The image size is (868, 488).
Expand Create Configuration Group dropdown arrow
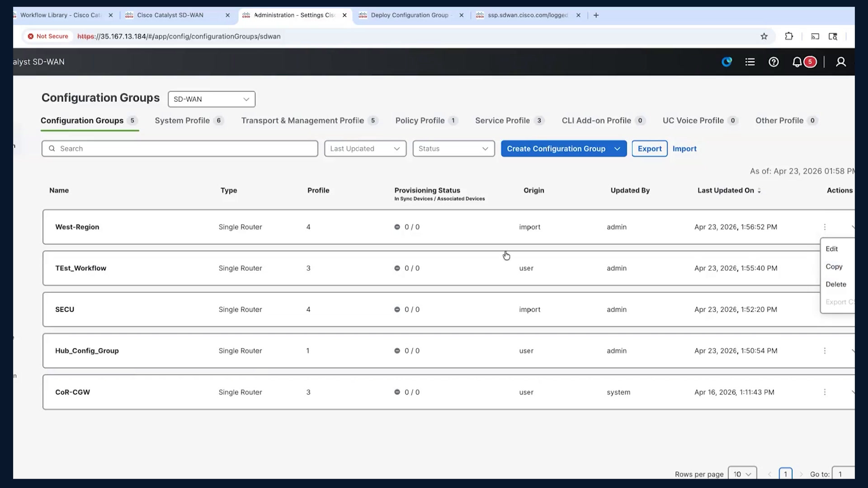tap(617, 149)
